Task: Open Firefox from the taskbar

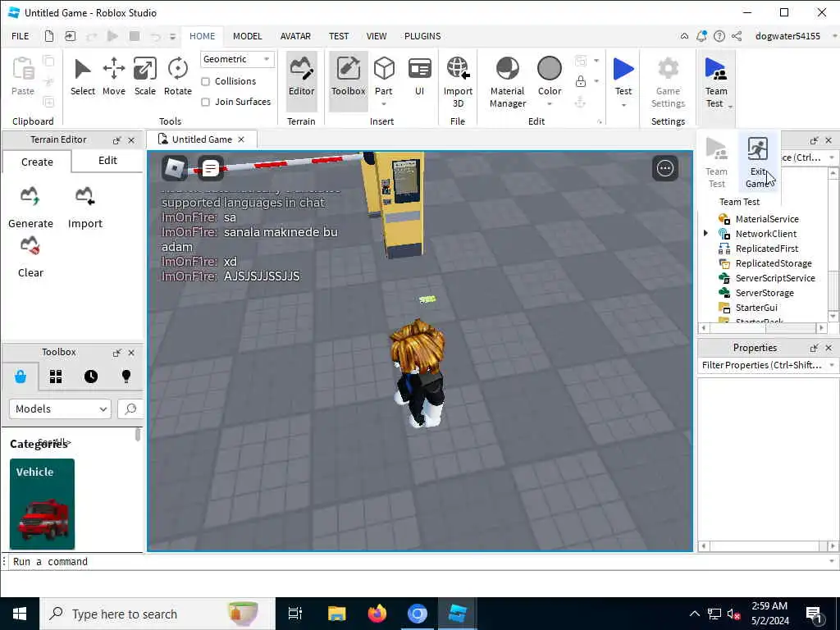Action: point(377,614)
